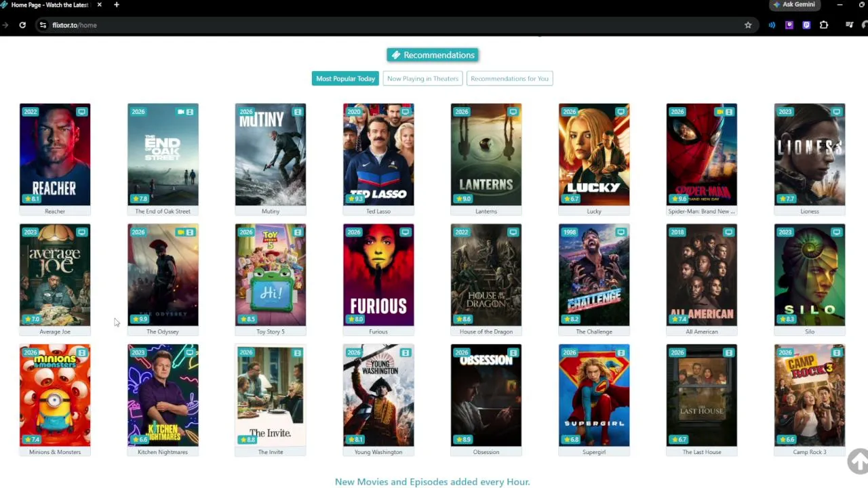Select the Most Popular Today tab
The height and width of the screenshot is (488, 868).
345,79
